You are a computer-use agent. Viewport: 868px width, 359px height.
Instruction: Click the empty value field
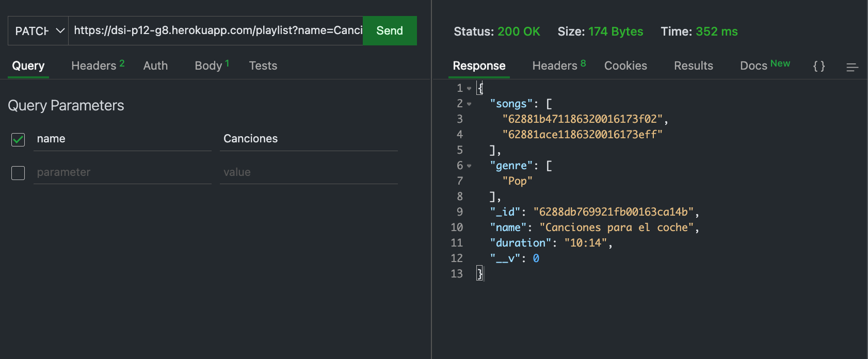pyautogui.click(x=309, y=172)
